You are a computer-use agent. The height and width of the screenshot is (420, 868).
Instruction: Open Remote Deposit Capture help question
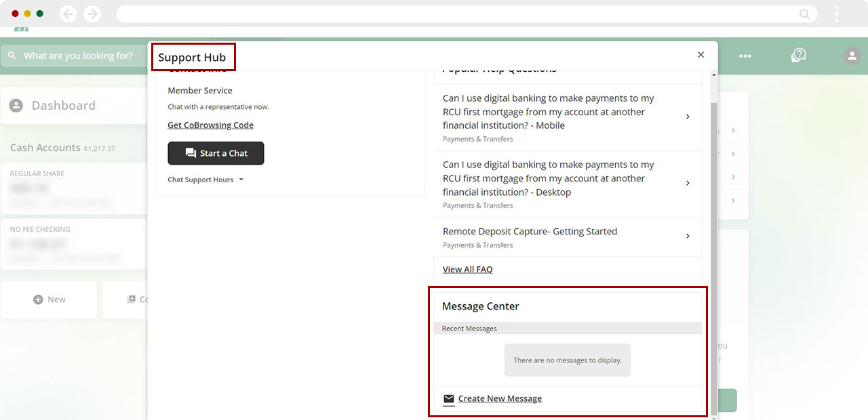point(530,232)
